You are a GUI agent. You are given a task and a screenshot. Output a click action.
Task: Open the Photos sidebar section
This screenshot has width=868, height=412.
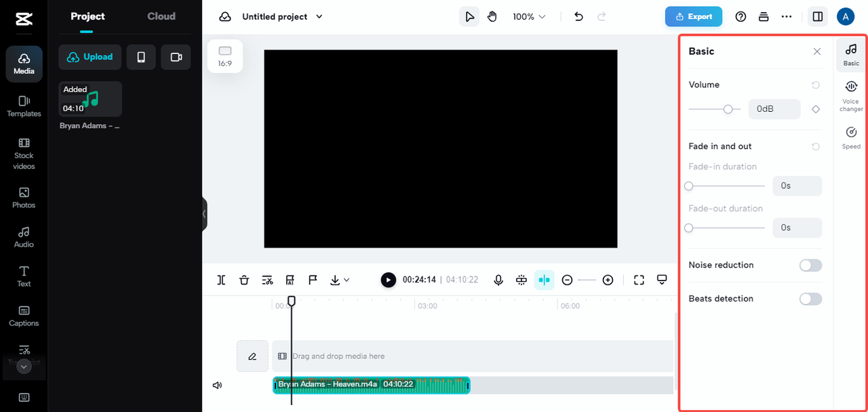point(24,198)
